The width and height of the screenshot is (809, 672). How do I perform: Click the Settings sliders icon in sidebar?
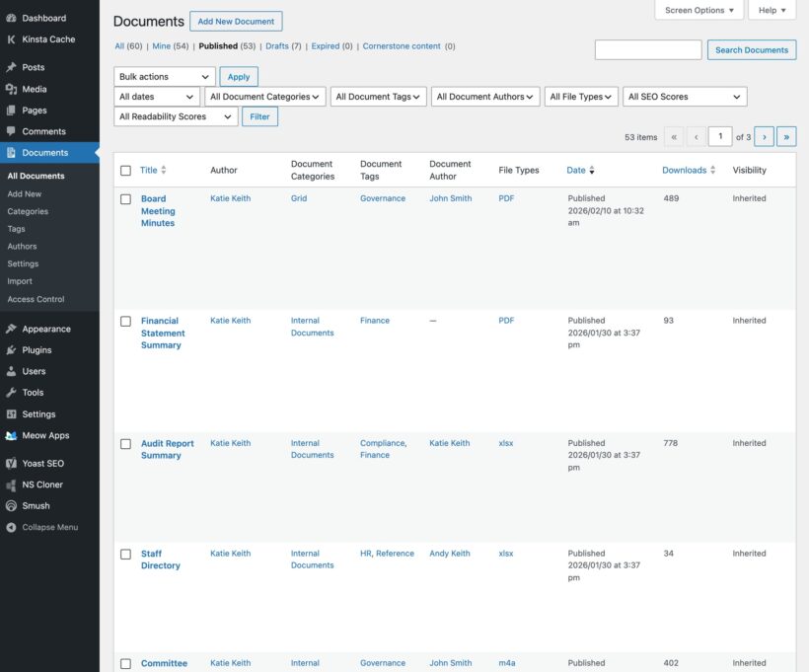pyautogui.click(x=11, y=413)
